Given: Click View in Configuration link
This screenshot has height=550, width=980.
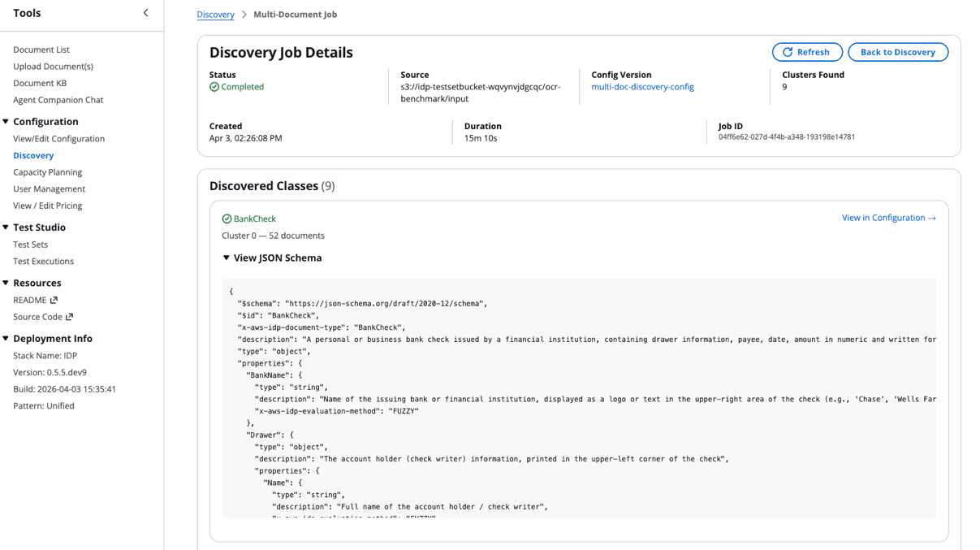Looking at the screenshot, I should 888,218.
